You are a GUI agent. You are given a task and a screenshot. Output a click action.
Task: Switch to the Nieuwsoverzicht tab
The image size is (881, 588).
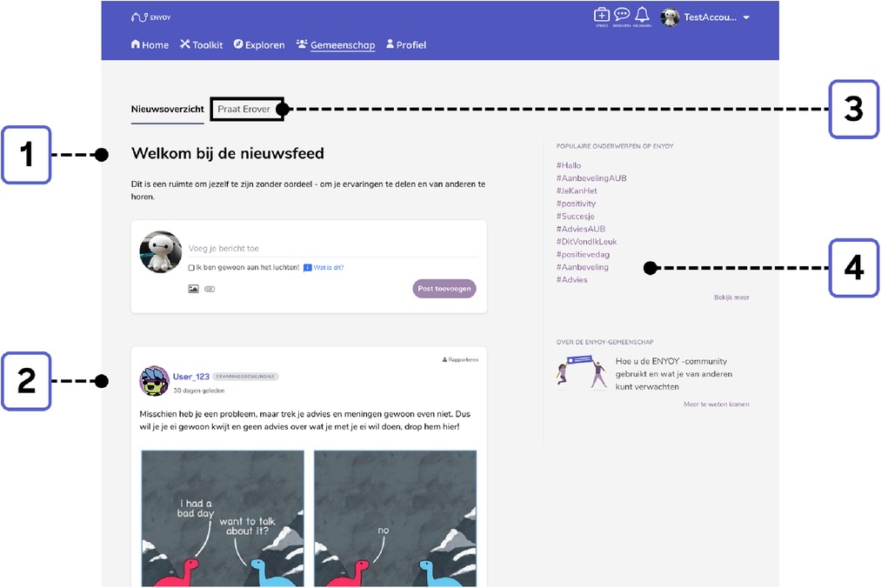coord(168,109)
